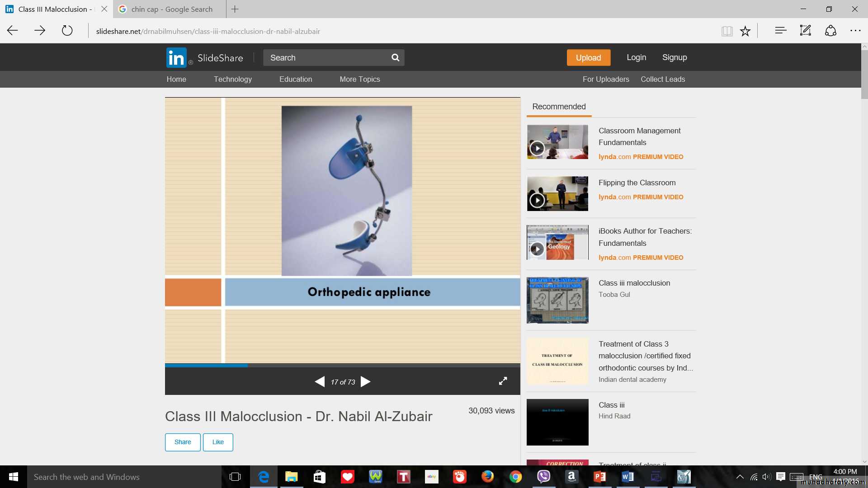Viewport: 868px width, 488px height.
Task: Expand More Topics menu
Action: click(x=359, y=79)
